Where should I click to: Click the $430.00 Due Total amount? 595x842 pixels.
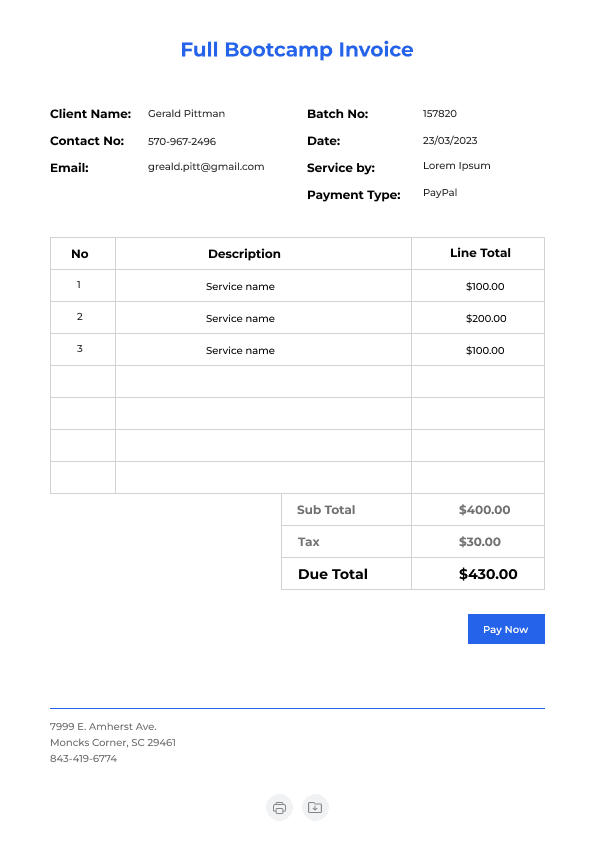click(488, 574)
